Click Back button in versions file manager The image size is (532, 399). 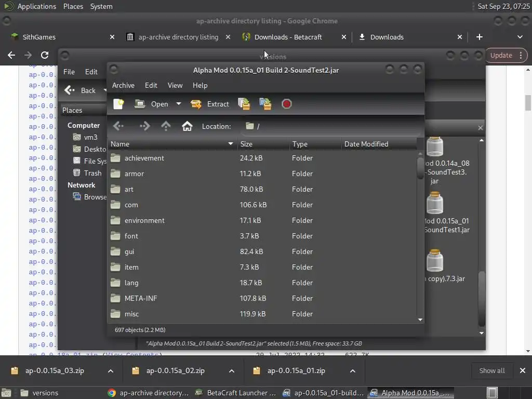(x=81, y=90)
